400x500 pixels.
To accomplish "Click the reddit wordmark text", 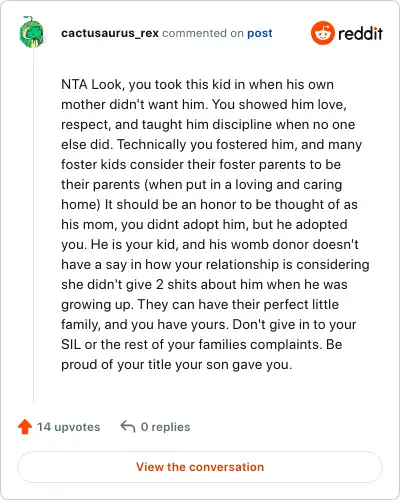I will (x=360, y=33).
